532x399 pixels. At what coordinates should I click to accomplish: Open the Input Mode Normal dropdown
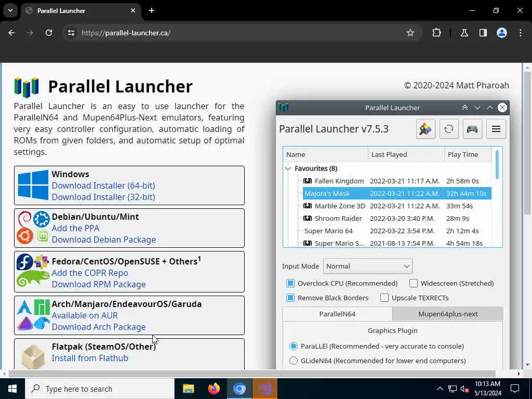coord(368,267)
